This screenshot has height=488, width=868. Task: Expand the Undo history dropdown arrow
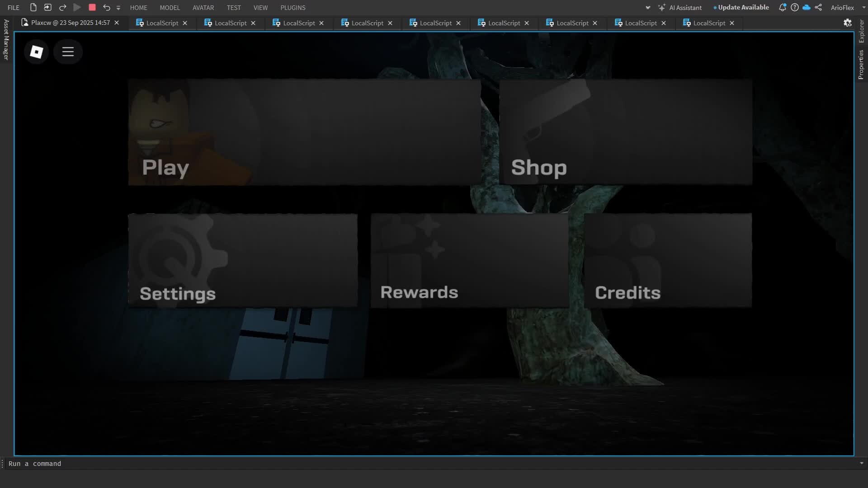(118, 8)
